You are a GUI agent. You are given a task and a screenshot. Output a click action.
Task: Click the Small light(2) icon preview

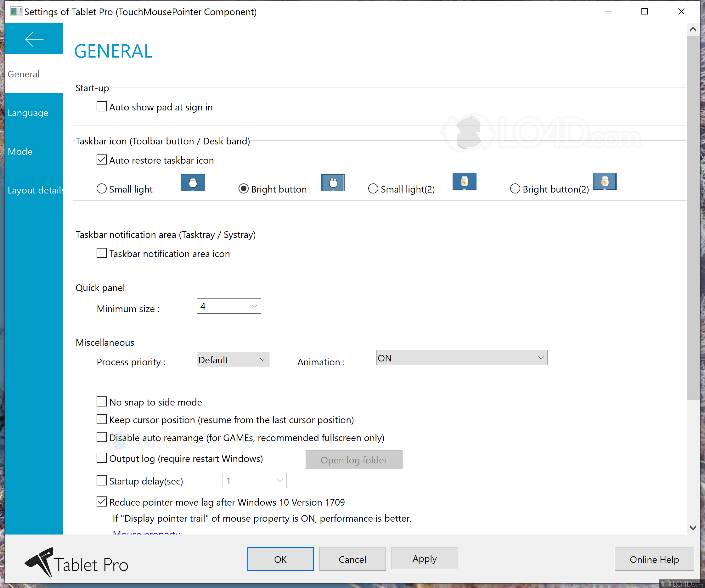464,181
